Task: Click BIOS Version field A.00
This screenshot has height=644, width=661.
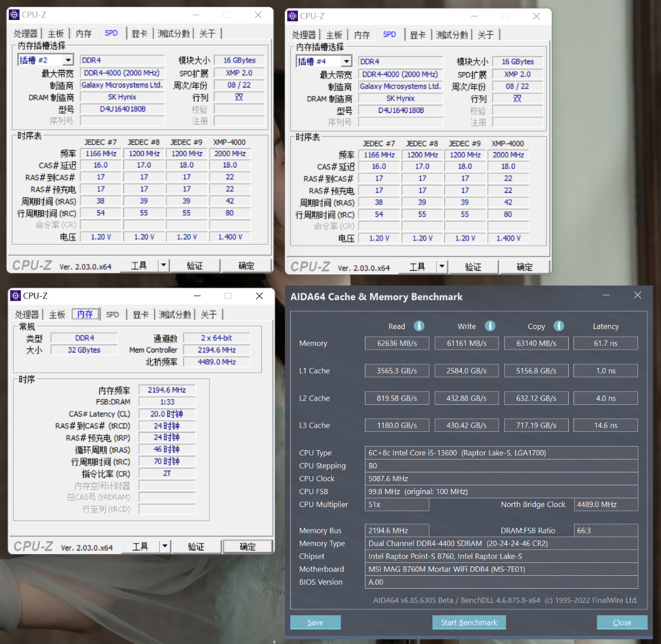Action: [501, 582]
